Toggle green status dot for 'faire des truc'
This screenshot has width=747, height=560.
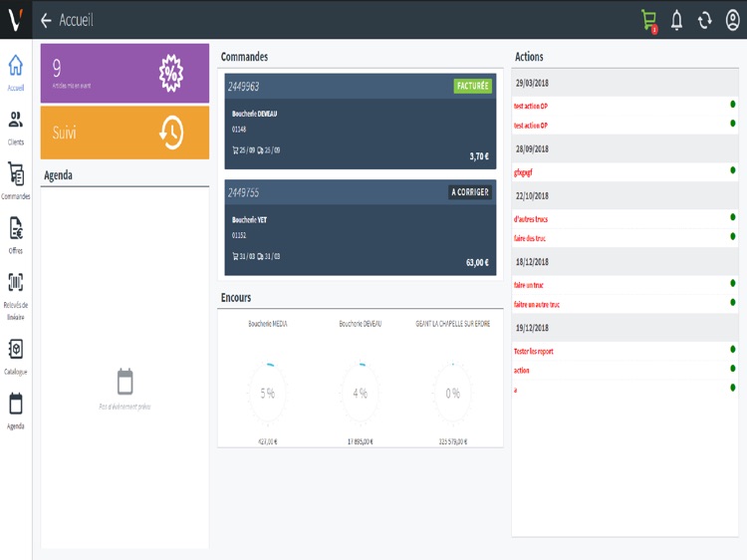[733, 236]
